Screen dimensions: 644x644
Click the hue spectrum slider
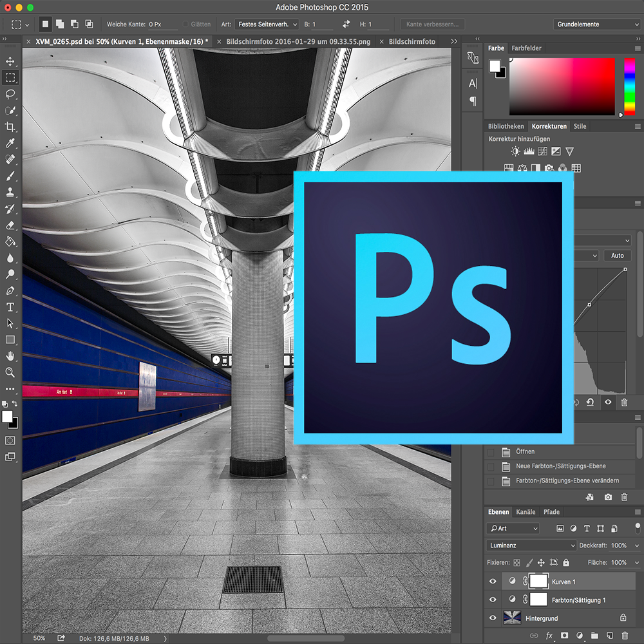pos(629,86)
